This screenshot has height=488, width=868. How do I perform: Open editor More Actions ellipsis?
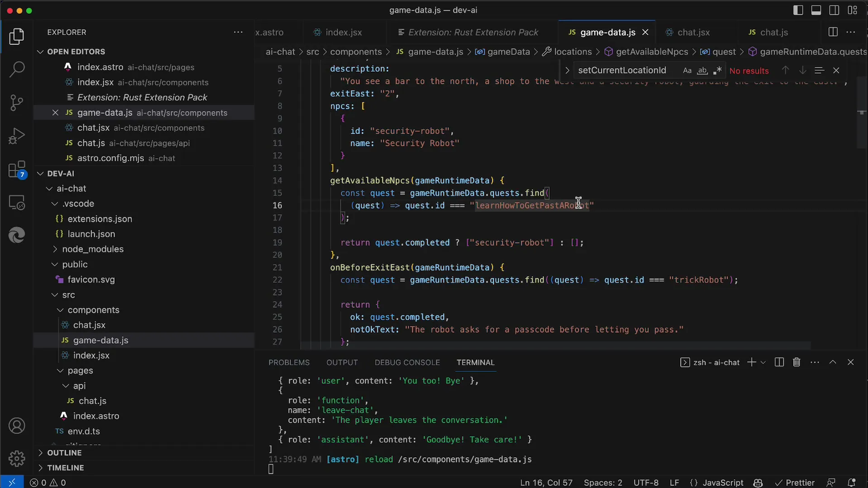[x=851, y=32]
